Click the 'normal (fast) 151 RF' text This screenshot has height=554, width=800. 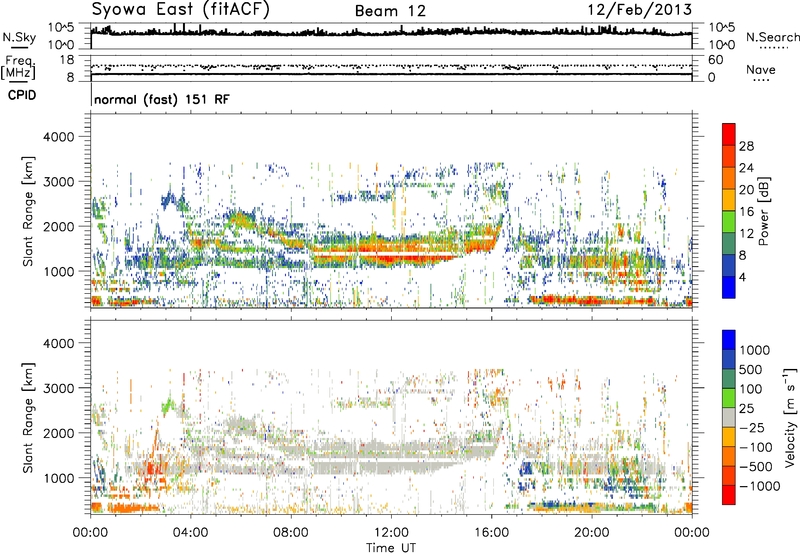tap(162, 99)
